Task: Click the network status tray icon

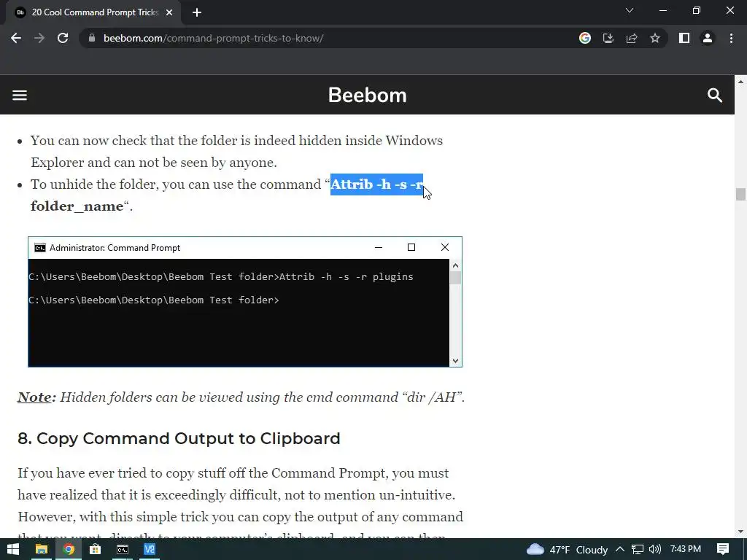Action: pyautogui.click(x=638, y=550)
